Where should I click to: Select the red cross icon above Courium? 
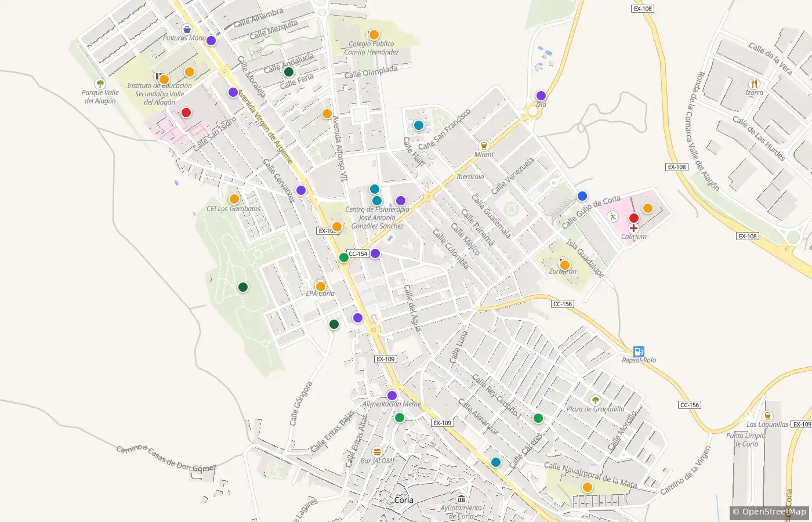click(633, 228)
